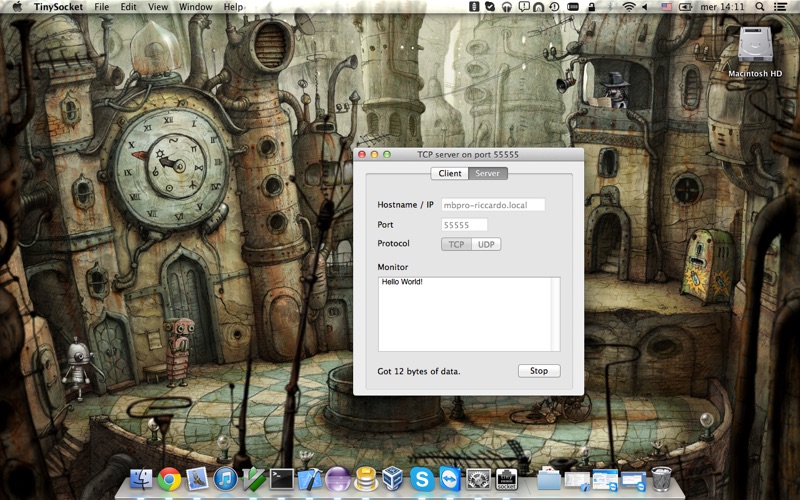
Task: Open the Apple menu
Action: pos(17,7)
